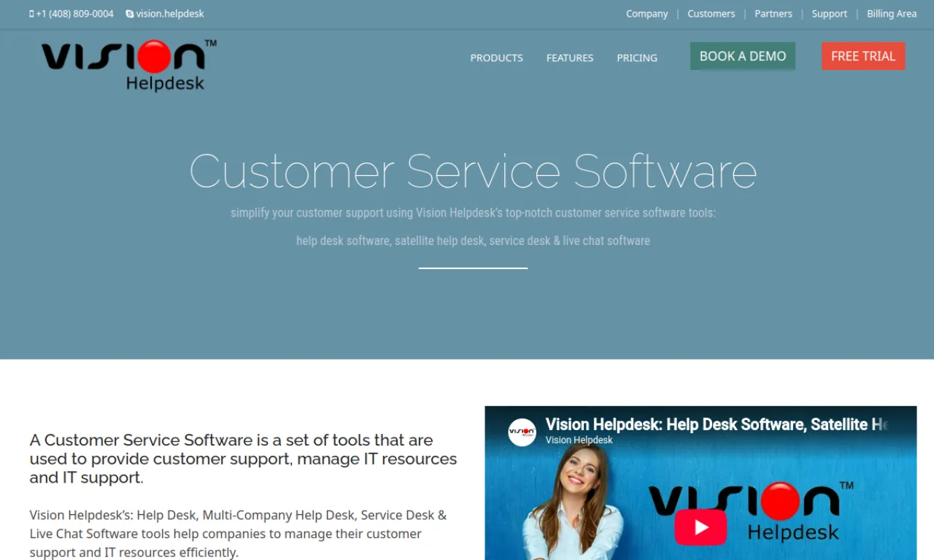Viewport: 934px width, 560px height.
Task: Open the Company link in top bar
Action: 647,14
